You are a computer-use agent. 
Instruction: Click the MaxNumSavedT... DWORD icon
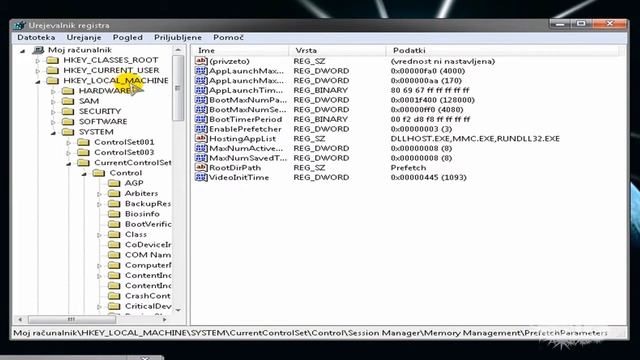click(201, 158)
